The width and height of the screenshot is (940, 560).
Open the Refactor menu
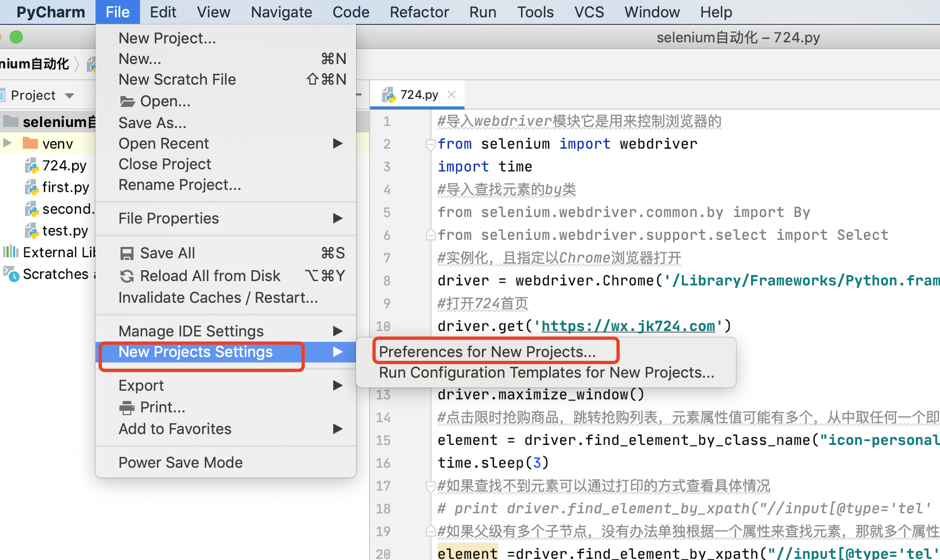[419, 12]
